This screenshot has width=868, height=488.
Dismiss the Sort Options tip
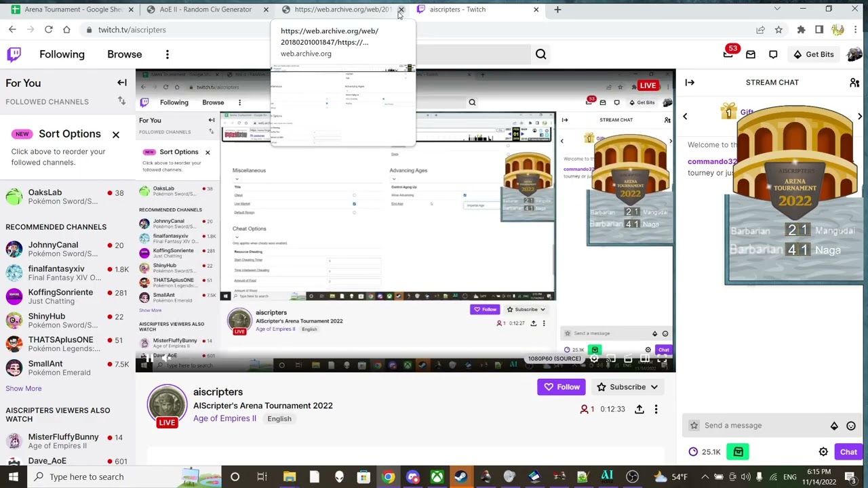(x=116, y=134)
